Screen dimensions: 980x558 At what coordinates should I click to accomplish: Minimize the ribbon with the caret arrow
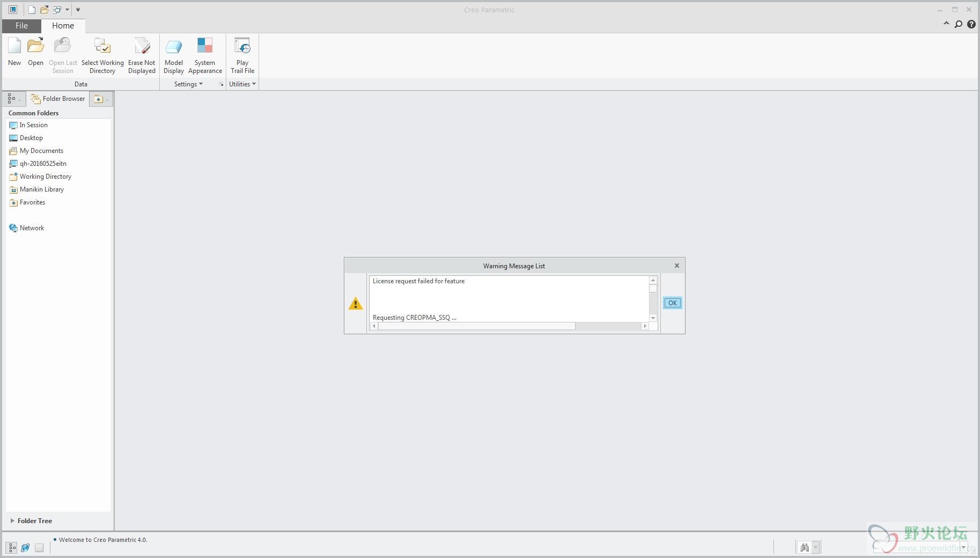946,24
